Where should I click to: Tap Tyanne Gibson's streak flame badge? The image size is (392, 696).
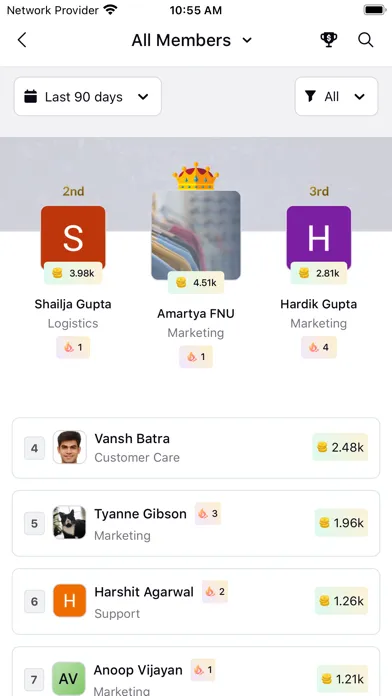pos(208,514)
